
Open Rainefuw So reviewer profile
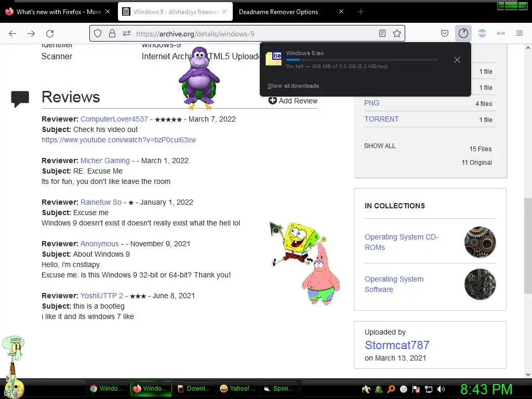point(101,202)
